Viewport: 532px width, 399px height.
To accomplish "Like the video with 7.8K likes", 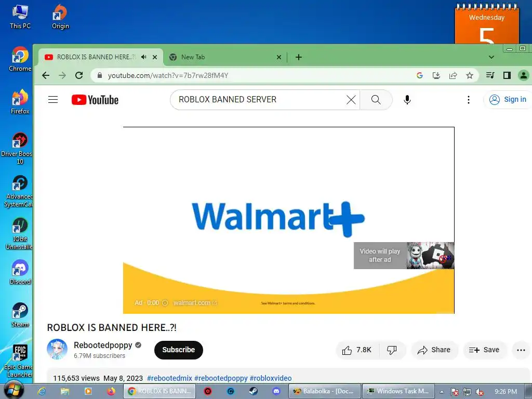I will (357, 350).
